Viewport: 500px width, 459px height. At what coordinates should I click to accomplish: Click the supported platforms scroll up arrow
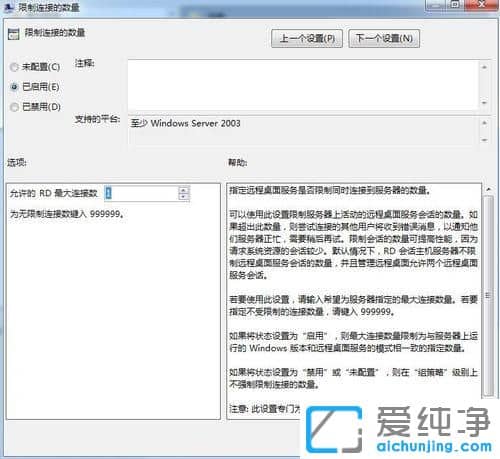[485, 123]
